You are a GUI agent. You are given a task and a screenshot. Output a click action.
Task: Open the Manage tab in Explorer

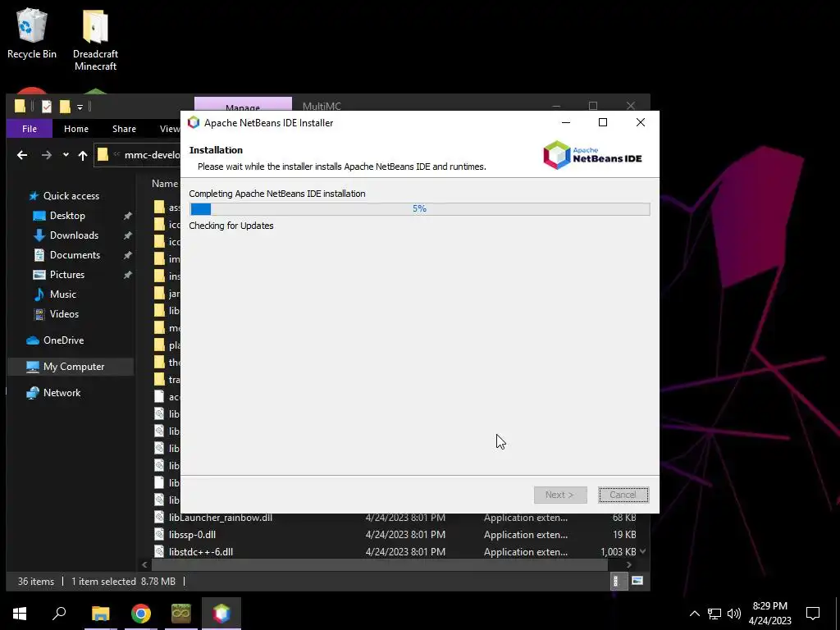click(243, 104)
